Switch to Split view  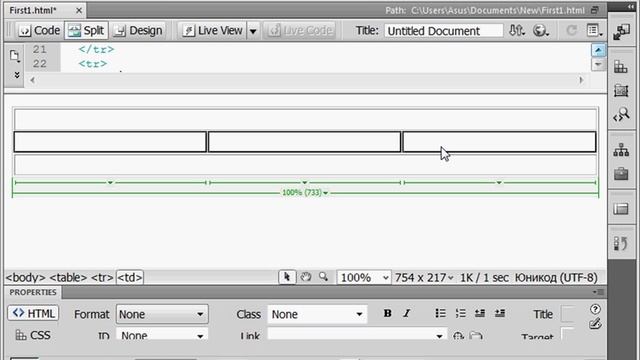click(86, 31)
